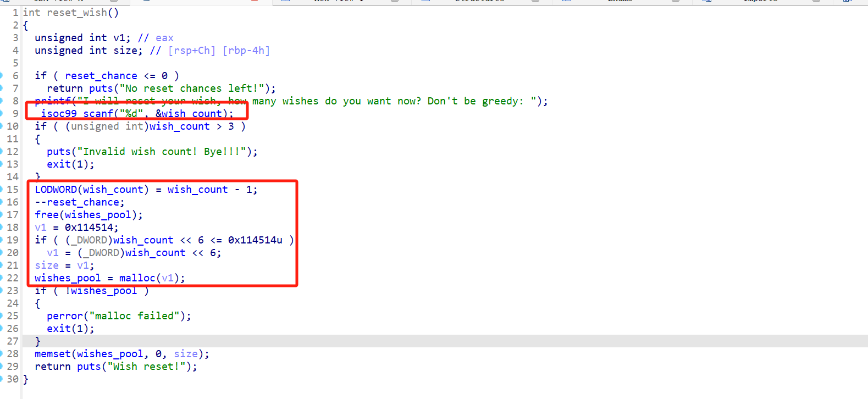Select wishes_pool inside the free call
Image resolution: width=868 pixels, height=399 pixels.
pyautogui.click(x=98, y=215)
